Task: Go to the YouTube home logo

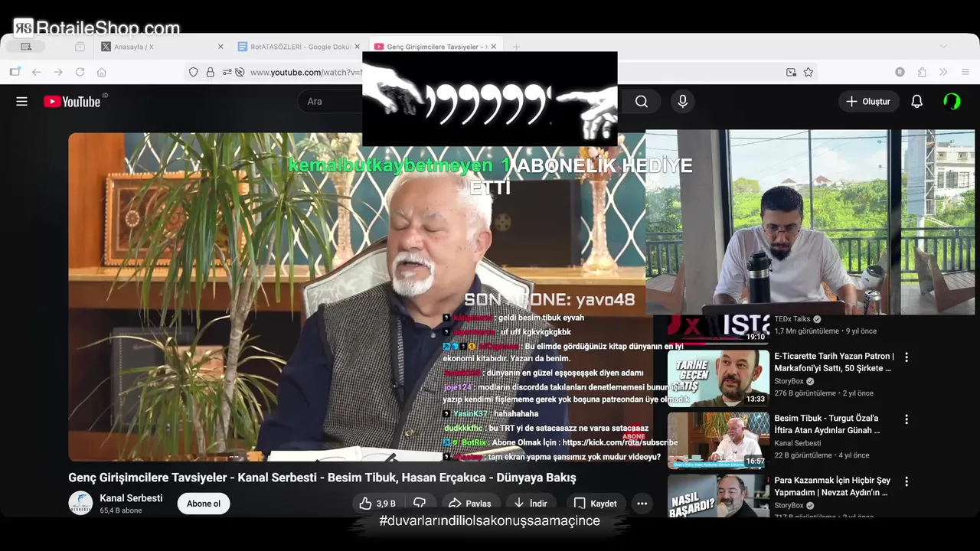Action: click(x=72, y=102)
